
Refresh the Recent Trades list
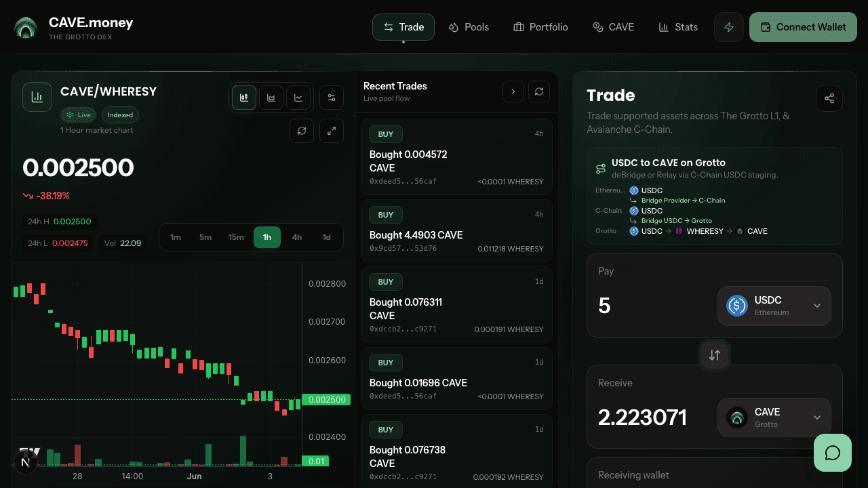[539, 91]
